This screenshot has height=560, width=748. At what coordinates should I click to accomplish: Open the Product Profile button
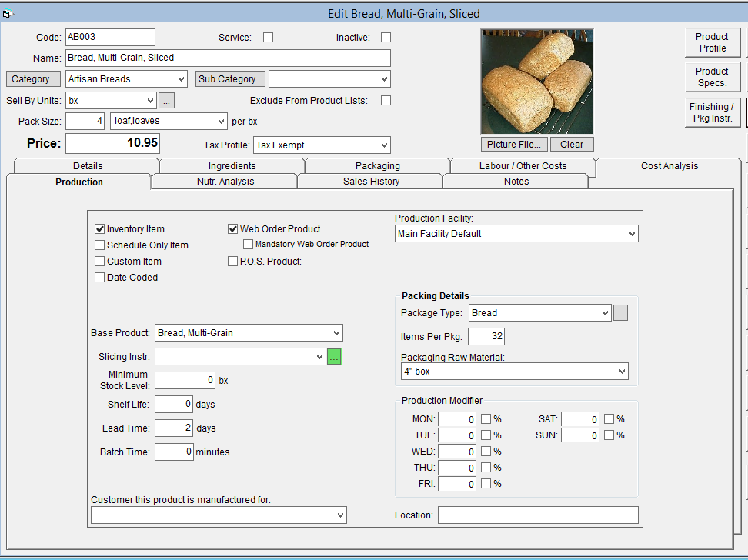click(x=713, y=42)
